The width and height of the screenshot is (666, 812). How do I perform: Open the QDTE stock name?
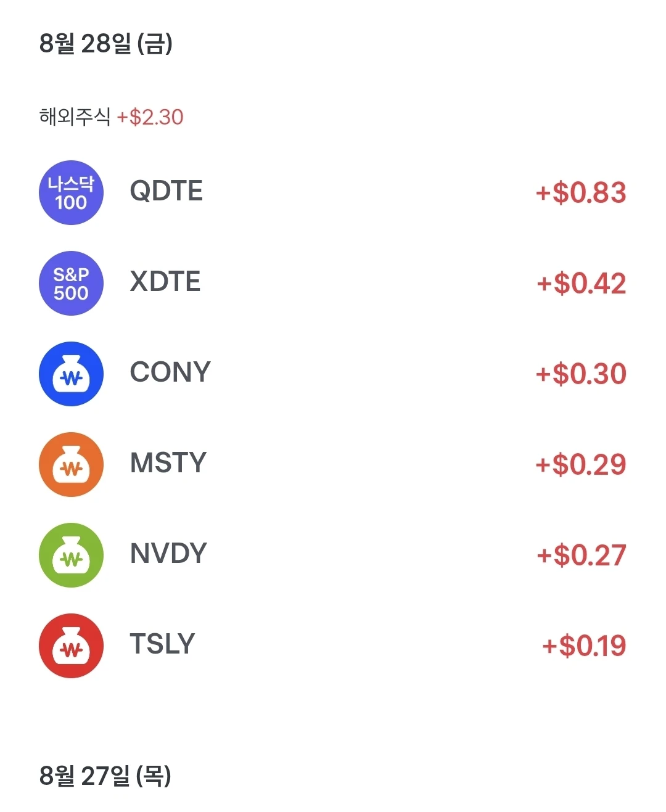click(166, 191)
